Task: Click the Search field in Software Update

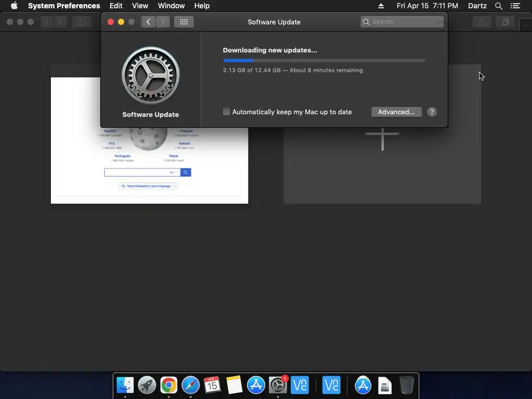Action: coord(402,22)
